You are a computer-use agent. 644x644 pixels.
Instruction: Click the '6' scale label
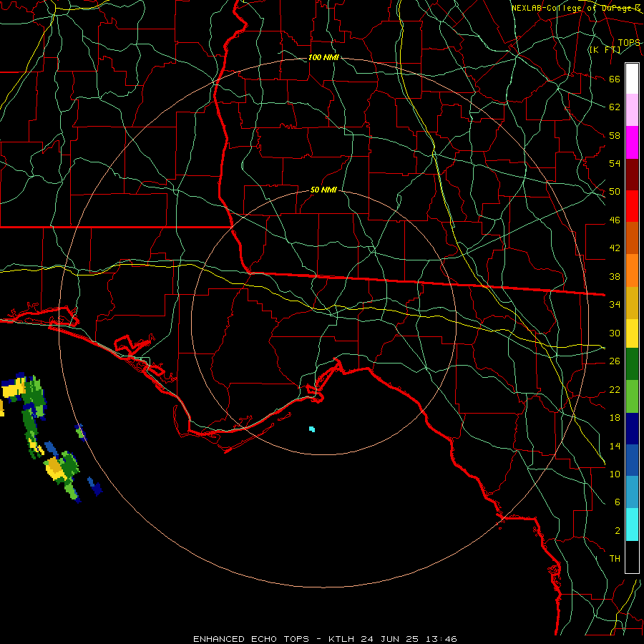click(617, 502)
